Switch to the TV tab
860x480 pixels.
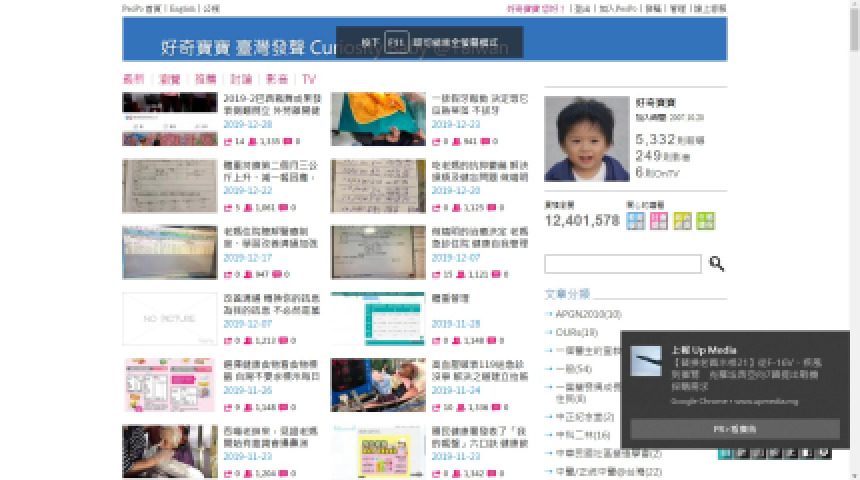[x=309, y=78]
